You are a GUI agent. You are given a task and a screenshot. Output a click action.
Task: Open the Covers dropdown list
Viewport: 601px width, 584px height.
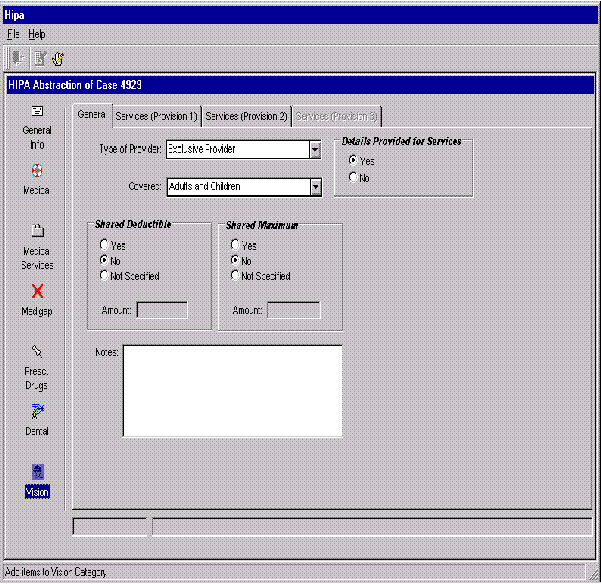coord(314,186)
